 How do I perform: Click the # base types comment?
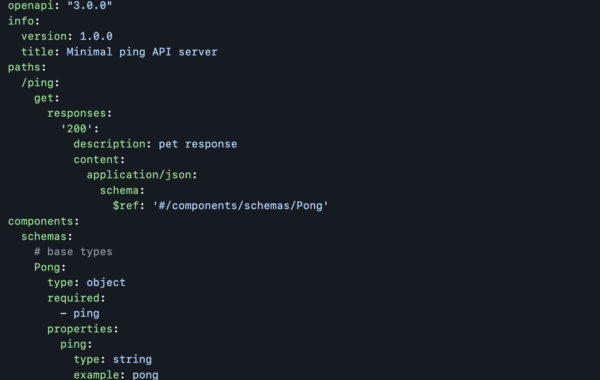pyautogui.click(x=73, y=252)
